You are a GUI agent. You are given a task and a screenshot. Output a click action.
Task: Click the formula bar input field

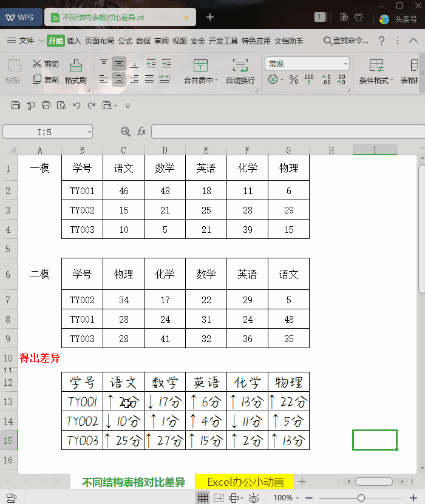288,132
